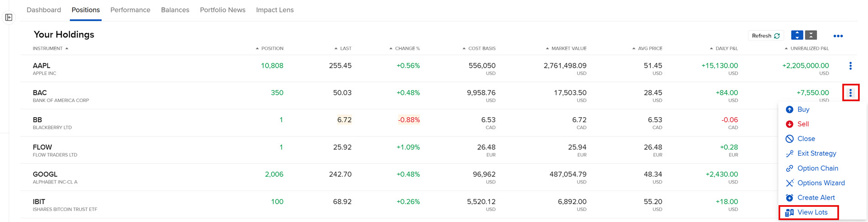Sort by Market Value column
This screenshot has height=222, width=868.
point(568,49)
